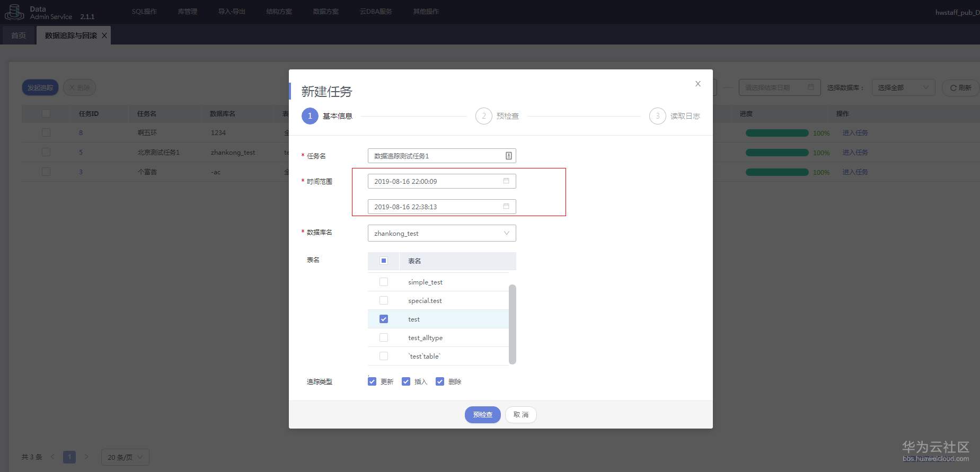The image size is (980, 472).
Task: Click step 3 circle 读取日志
Action: point(658,116)
